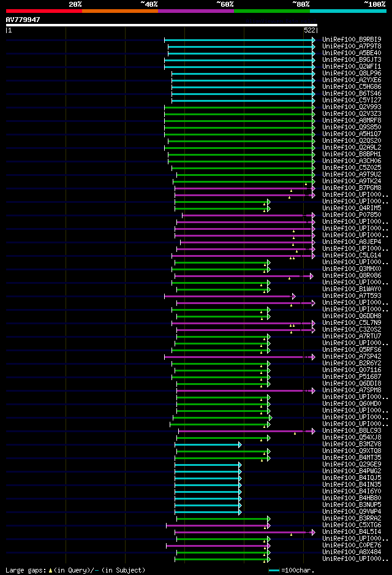
Task: Select the UniRef100_B4L5I4 label
Action: (352, 532)
